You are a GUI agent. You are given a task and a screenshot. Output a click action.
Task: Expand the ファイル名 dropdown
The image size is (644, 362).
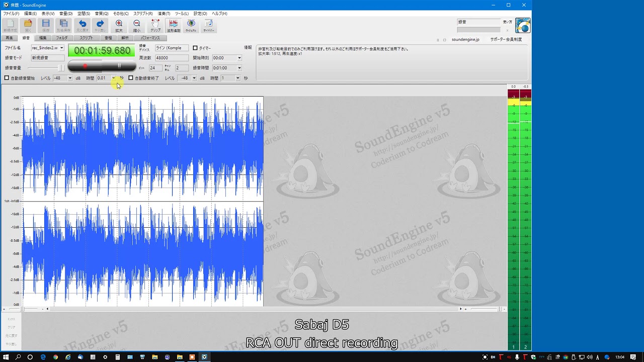pyautogui.click(x=62, y=48)
